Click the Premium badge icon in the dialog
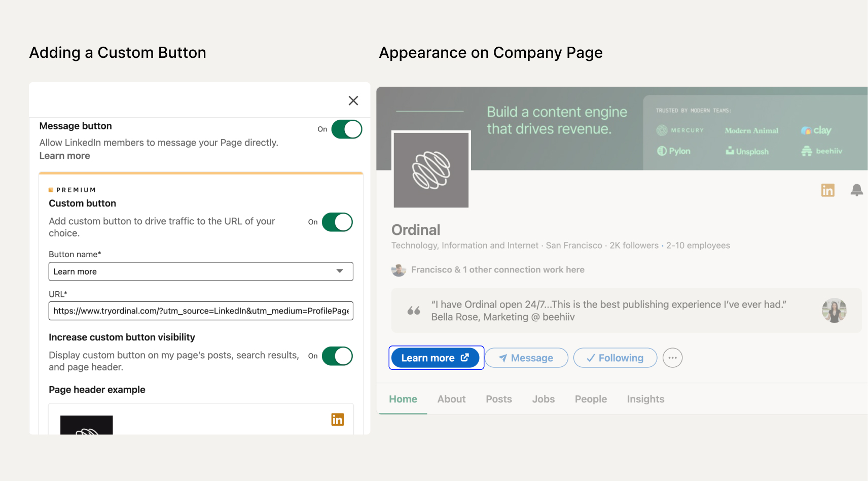Screen dimensions: 868x481 pyautogui.click(x=51, y=189)
